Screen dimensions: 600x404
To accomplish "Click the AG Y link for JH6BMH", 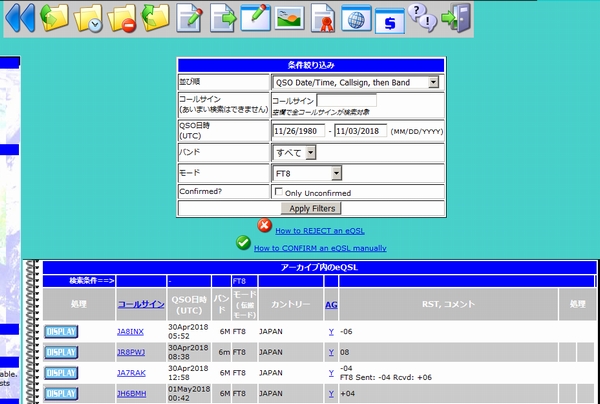I will pos(331,394).
